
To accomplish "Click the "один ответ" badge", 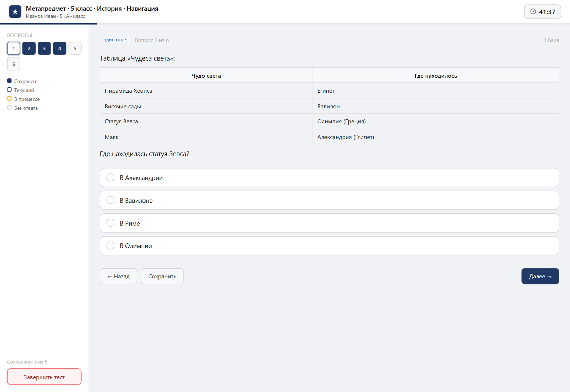I will tap(115, 40).
